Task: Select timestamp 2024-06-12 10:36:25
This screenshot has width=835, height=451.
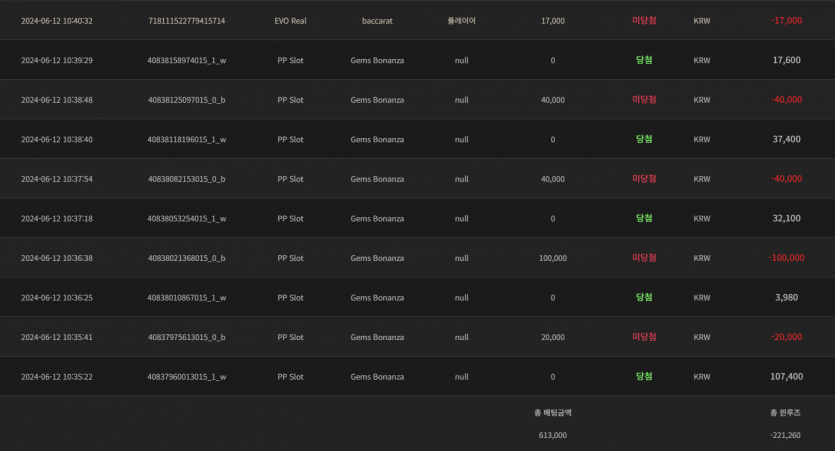Action: click(56, 297)
